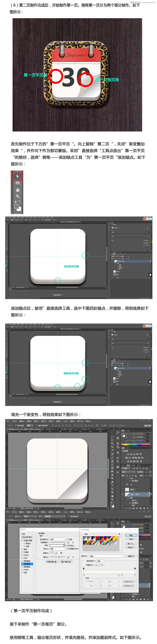Click eyedropper tool icon in Layer Style window options bar
Image resolution: width=157 pixels, height=644 pixels.
[10, 516]
